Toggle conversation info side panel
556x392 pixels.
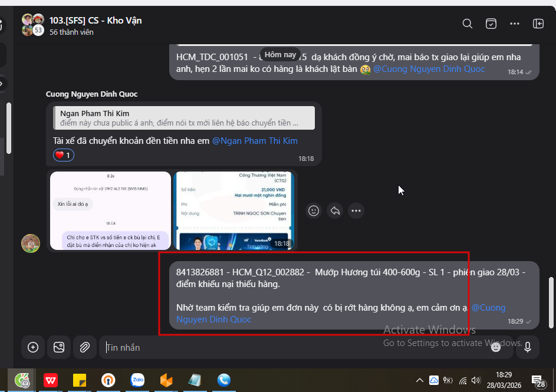click(x=538, y=24)
